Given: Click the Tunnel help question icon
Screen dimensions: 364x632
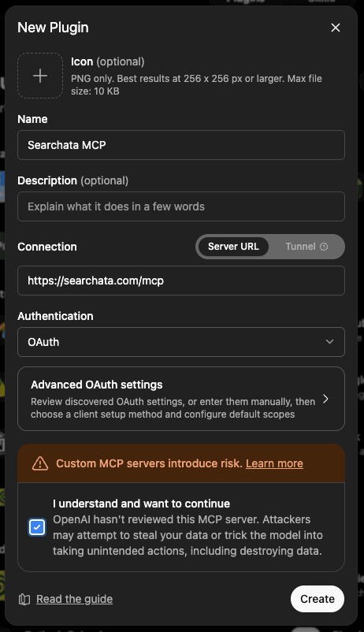Looking at the screenshot, I should [324, 247].
